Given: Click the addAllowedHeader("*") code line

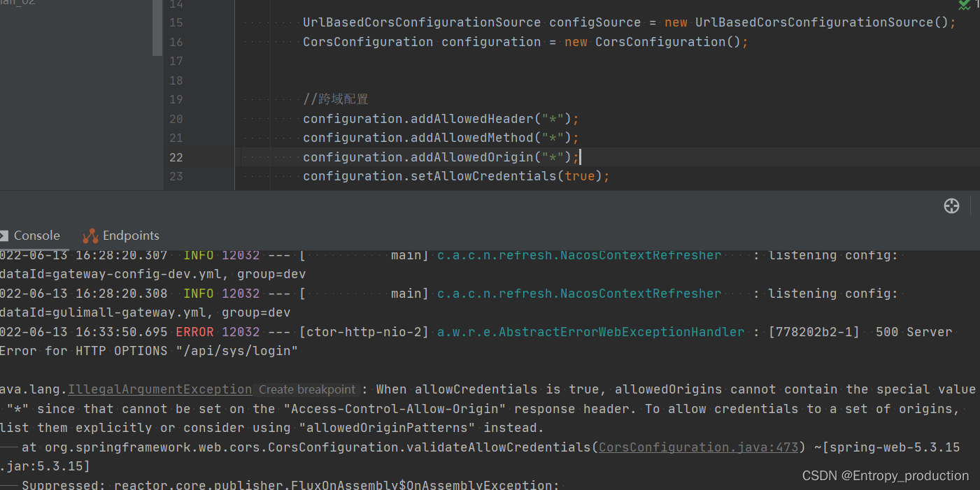Looking at the screenshot, I should (441, 119).
